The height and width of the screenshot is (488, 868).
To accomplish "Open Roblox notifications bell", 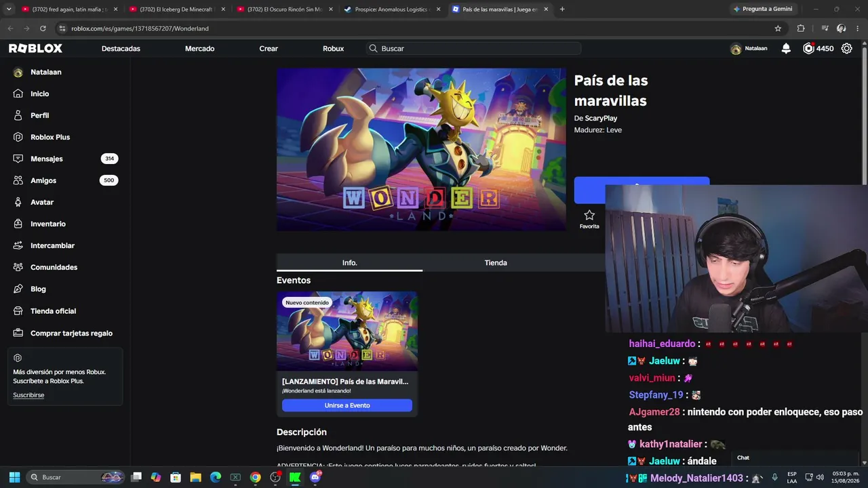I will point(786,49).
